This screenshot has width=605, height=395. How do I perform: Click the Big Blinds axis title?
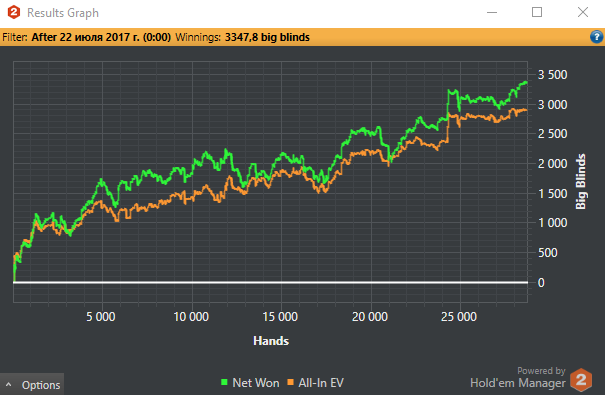click(581, 182)
